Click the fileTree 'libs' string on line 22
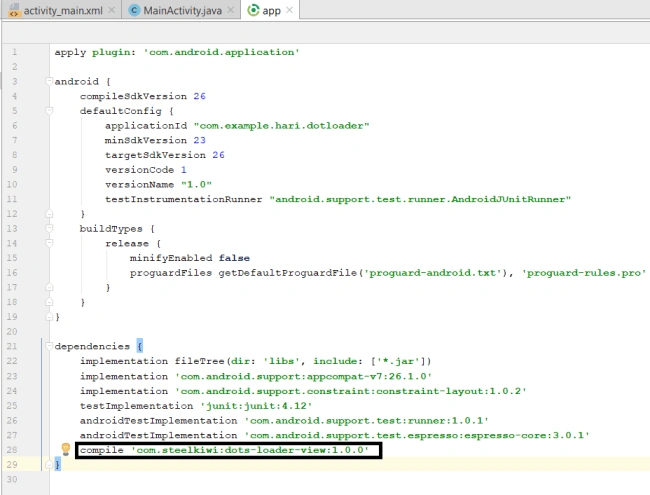Viewport: 650px width, 495px height. [281, 361]
